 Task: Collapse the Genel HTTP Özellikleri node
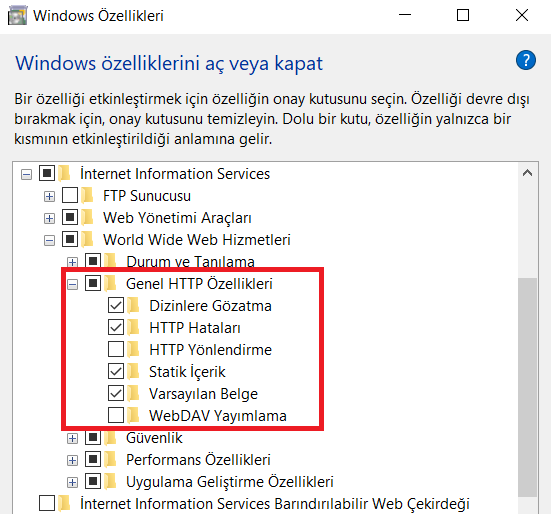(72, 284)
